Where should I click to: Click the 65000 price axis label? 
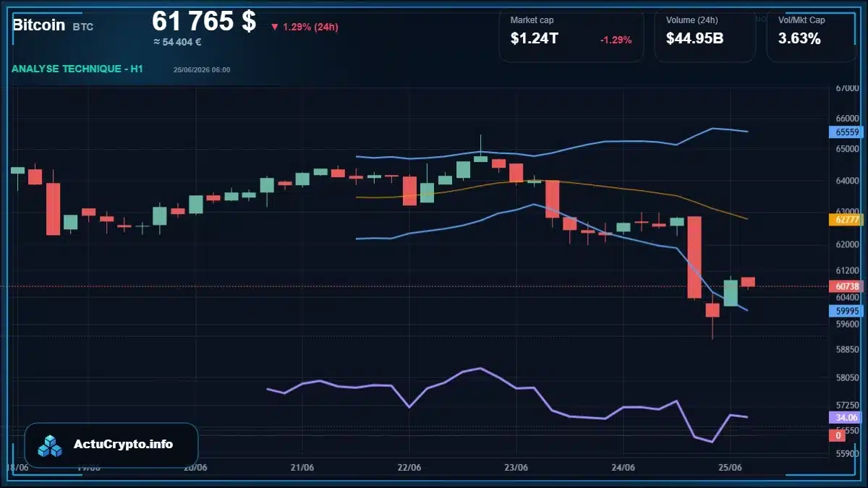coord(847,149)
